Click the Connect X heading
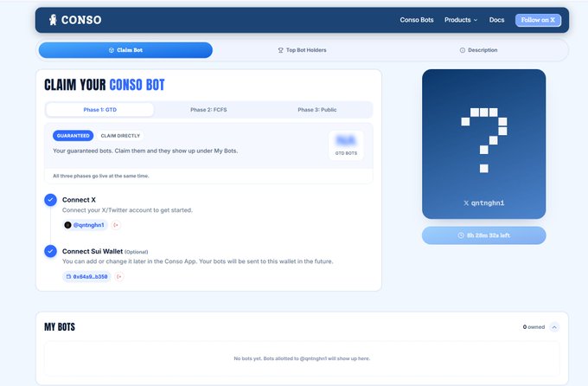The width and height of the screenshot is (588, 386). (79, 200)
